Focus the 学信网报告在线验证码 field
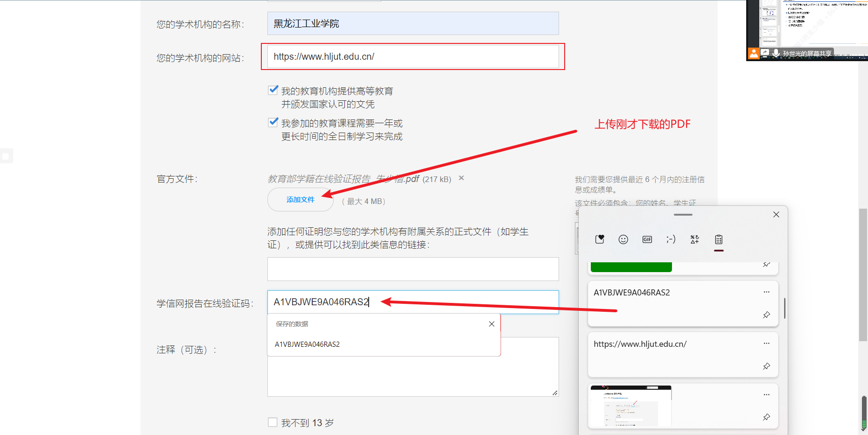Screen dimensions: 868x435 pos(413,302)
